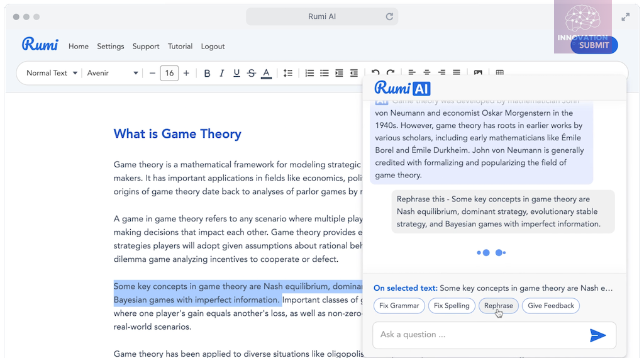Click the font size field showing 16
The height and width of the screenshot is (358, 644).
click(169, 73)
